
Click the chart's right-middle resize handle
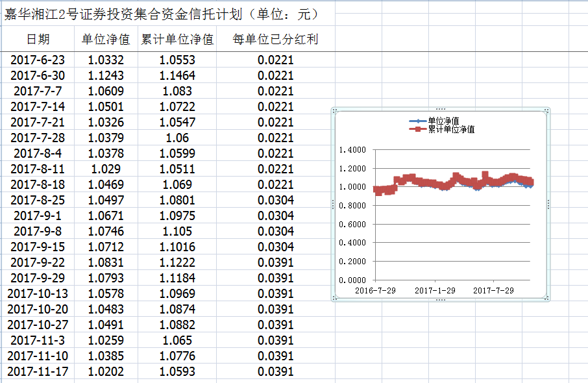coord(549,204)
